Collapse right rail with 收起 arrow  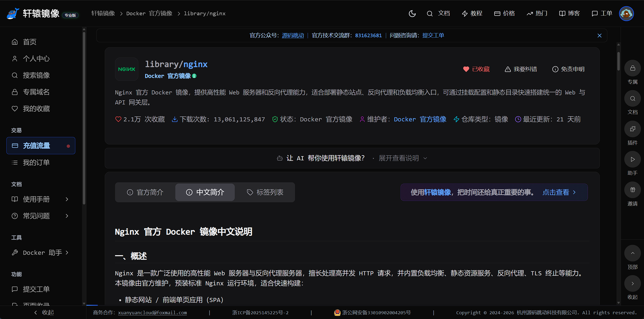coord(633,283)
